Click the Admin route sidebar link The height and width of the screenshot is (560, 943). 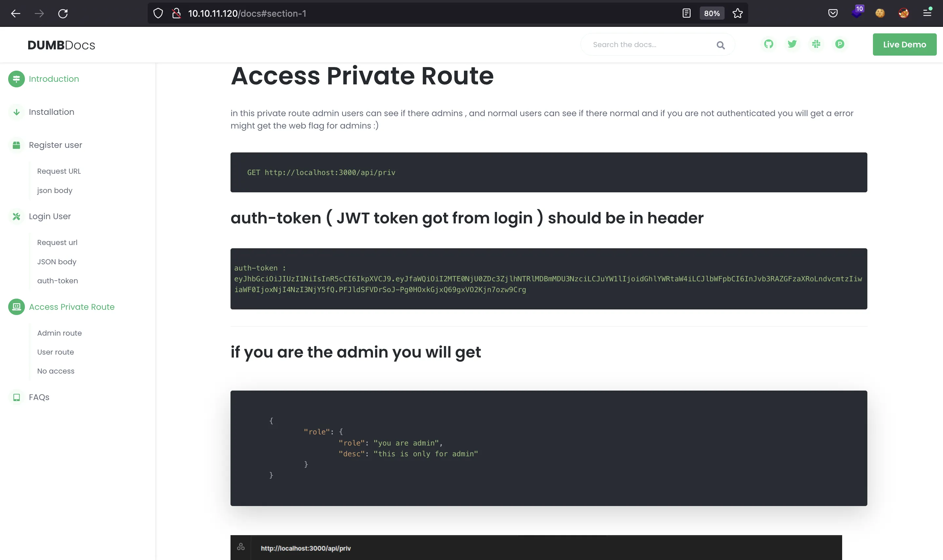pyautogui.click(x=59, y=333)
